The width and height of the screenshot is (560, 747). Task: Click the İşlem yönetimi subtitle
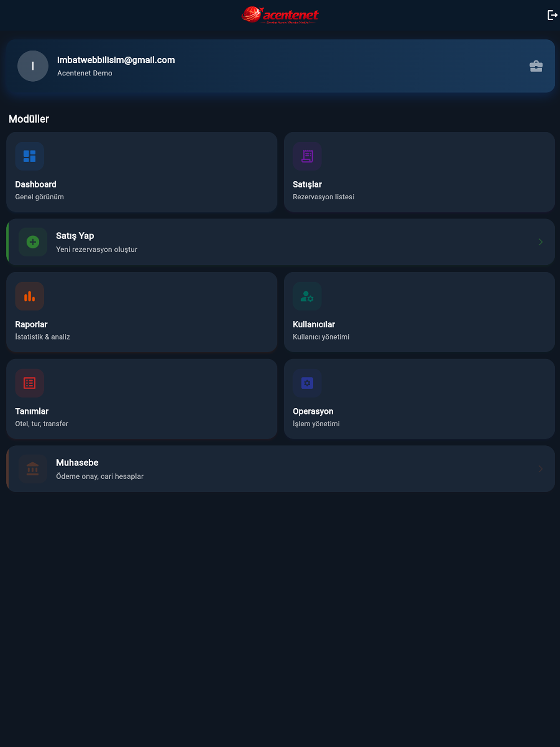pos(316,424)
